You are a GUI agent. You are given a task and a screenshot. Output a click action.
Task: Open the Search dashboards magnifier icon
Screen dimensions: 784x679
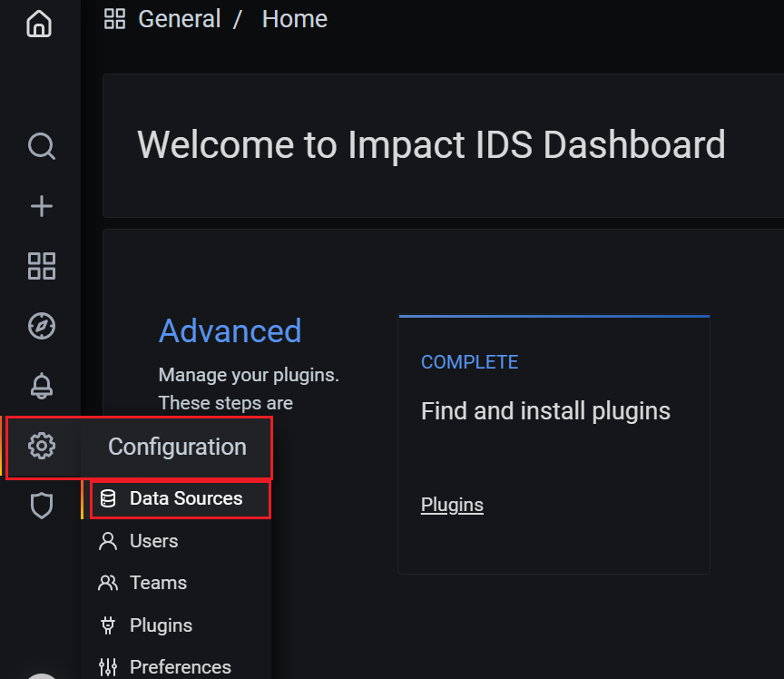(x=42, y=146)
